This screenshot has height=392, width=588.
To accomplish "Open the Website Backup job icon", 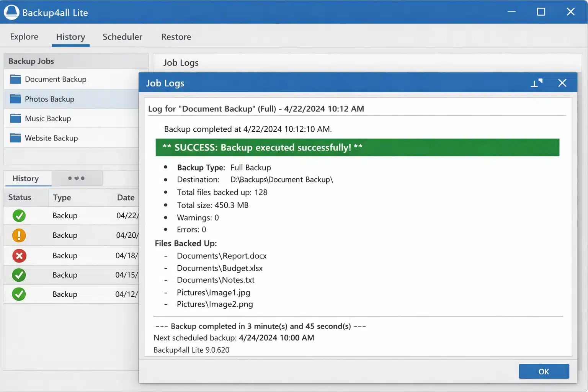I will (15, 138).
